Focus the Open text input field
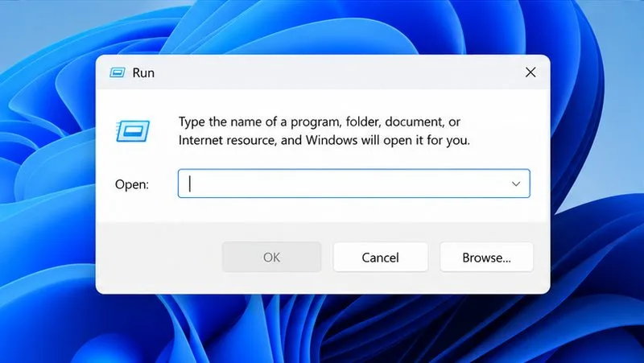The width and height of the screenshot is (644, 363). 353,184
